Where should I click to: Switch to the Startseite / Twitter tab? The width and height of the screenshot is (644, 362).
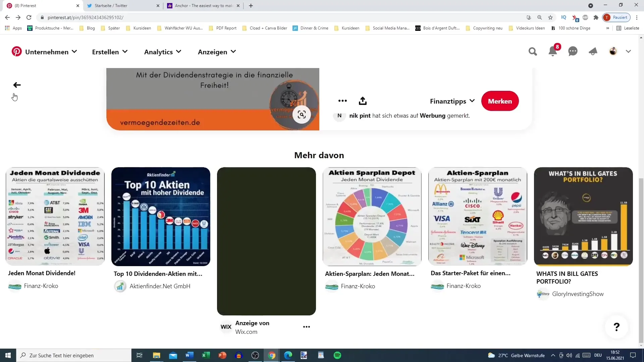(x=123, y=6)
